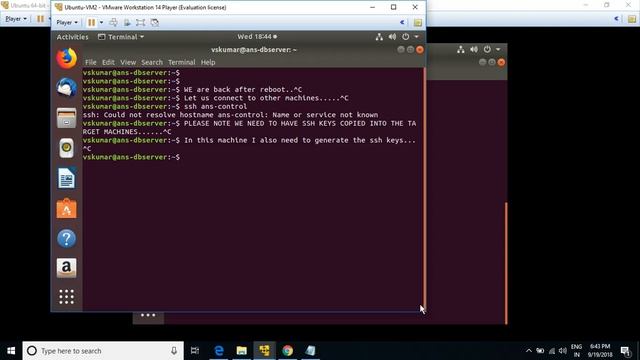Click the microphone icon in the search box
This screenshot has width=640, height=360.
174,351
